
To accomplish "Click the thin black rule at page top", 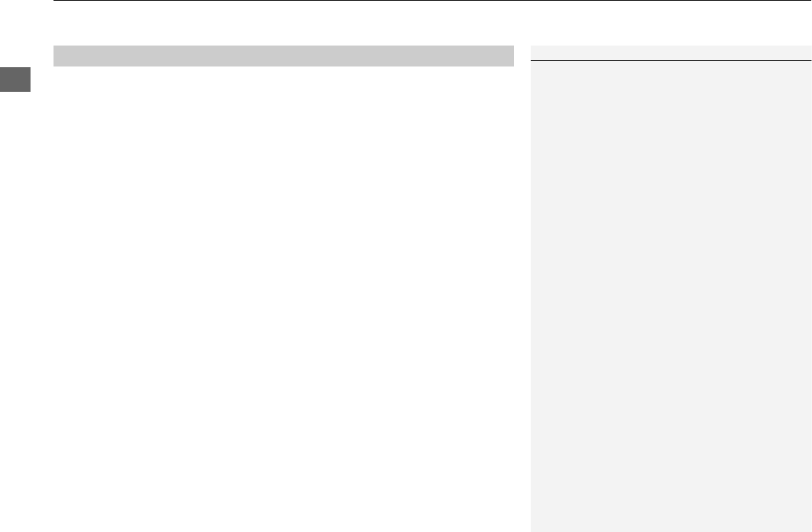I will (432, 1).
